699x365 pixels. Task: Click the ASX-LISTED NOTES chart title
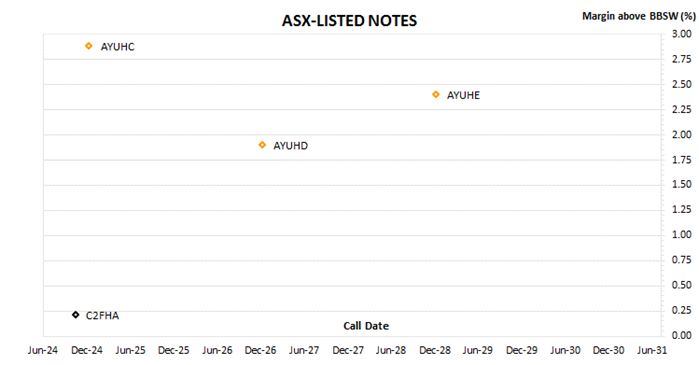point(349,21)
